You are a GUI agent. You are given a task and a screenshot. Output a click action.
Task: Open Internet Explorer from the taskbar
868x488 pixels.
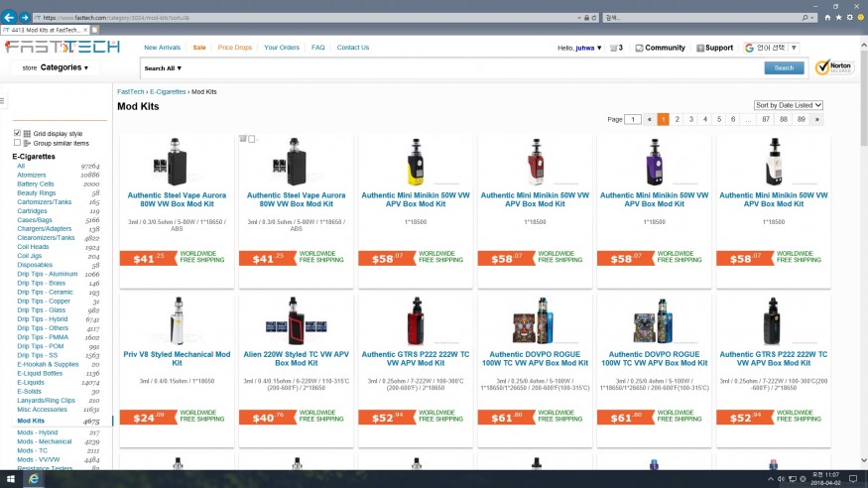(34, 479)
